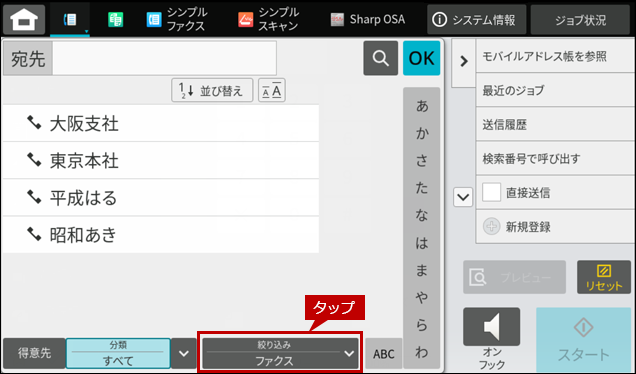The height and width of the screenshot is (374, 636).
Task: Go to the home screen icon
Action: 24,19
